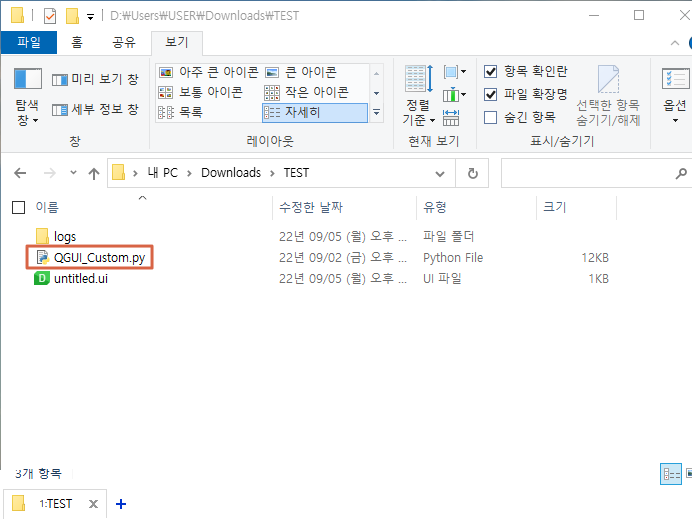Go forward with the Forward arrow
The width and height of the screenshot is (692, 520).
(49, 173)
